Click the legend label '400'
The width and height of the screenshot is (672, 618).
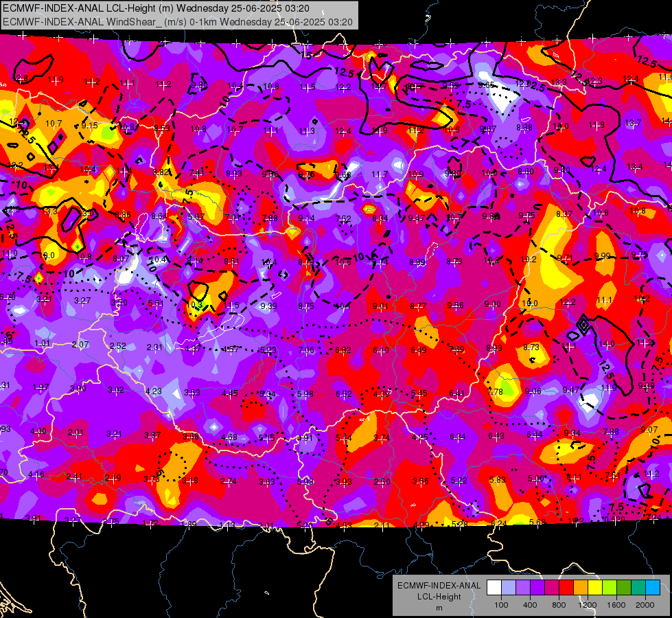530,605
